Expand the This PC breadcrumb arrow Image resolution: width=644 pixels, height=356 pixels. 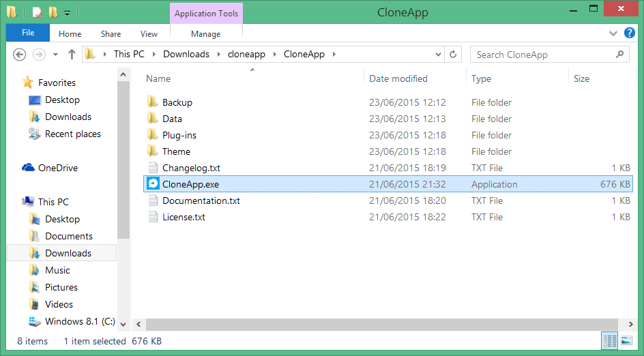(x=154, y=54)
